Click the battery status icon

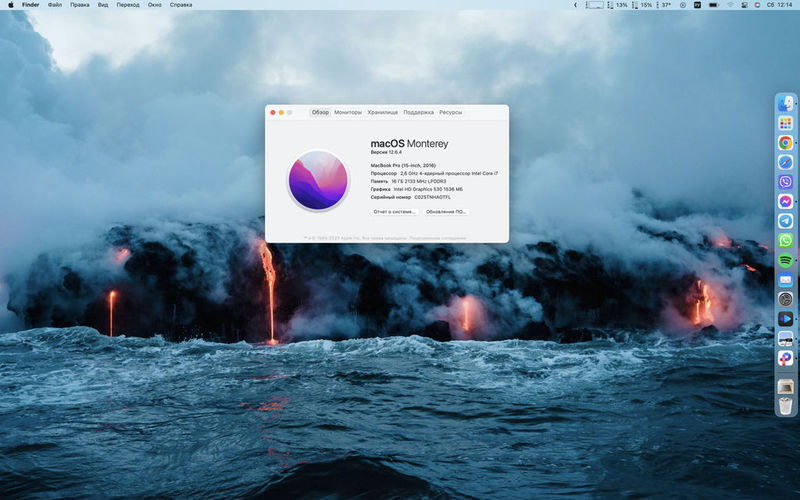pos(714,5)
